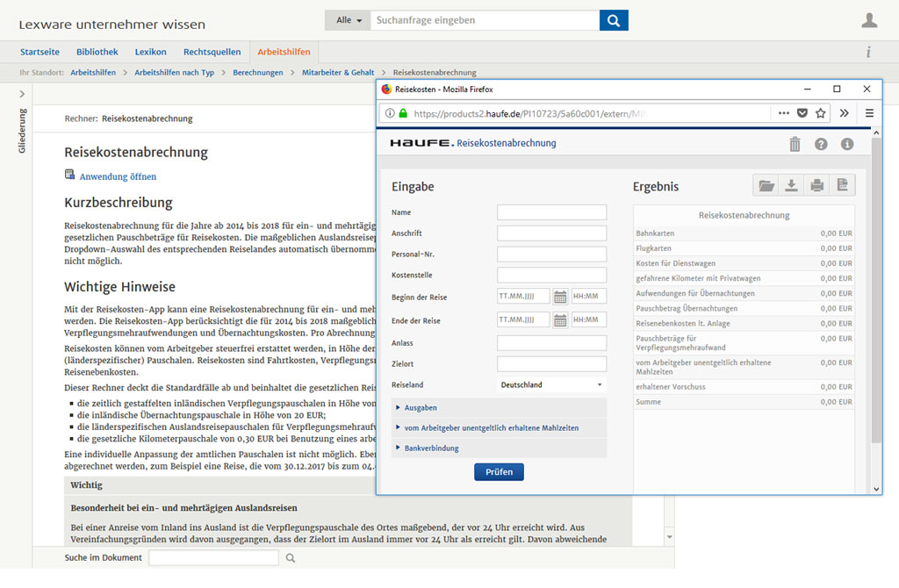
Task: Open the Reiseland Deutschland dropdown
Action: point(551,384)
